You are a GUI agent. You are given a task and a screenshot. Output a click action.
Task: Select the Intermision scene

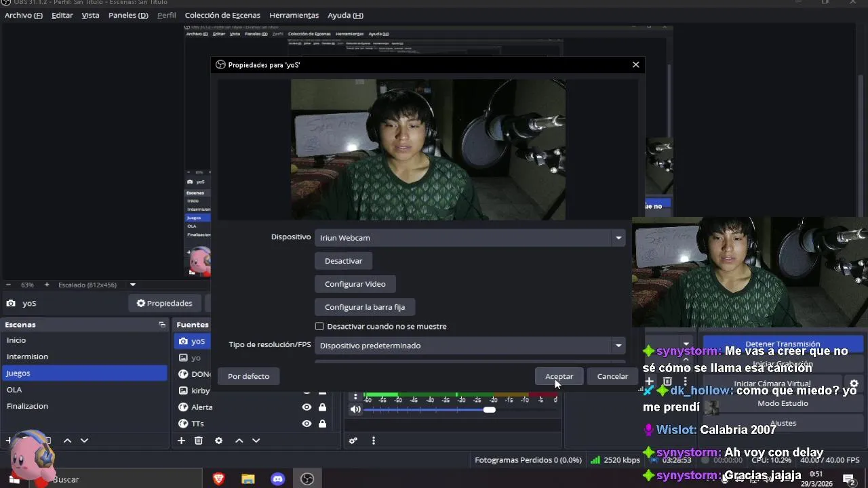tap(84, 357)
